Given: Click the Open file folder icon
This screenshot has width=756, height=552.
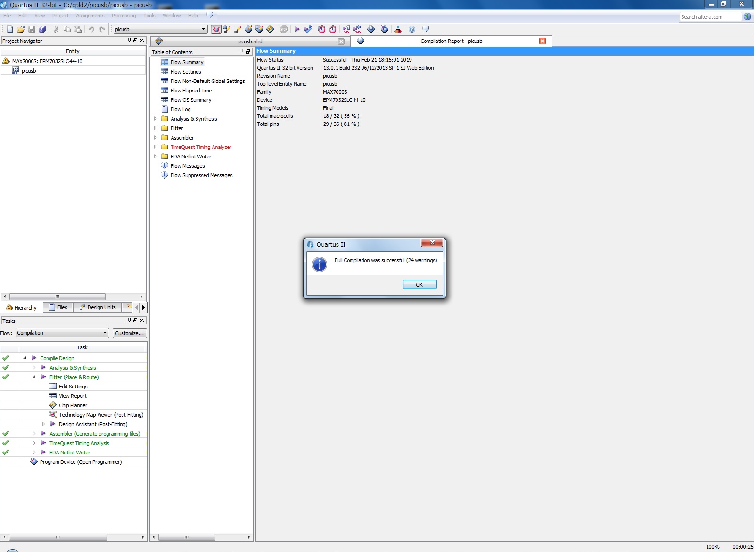Looking at the screenshot, I should (x=21, y=29).
